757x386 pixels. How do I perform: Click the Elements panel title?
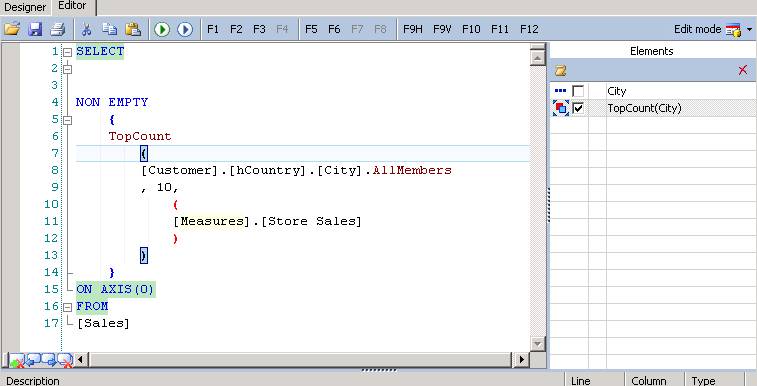point(652,51)
